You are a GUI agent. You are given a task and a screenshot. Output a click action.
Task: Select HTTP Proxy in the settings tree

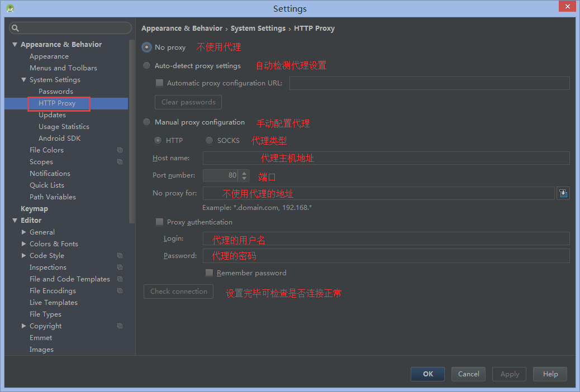pyautogui.click(x=58, y=103)
